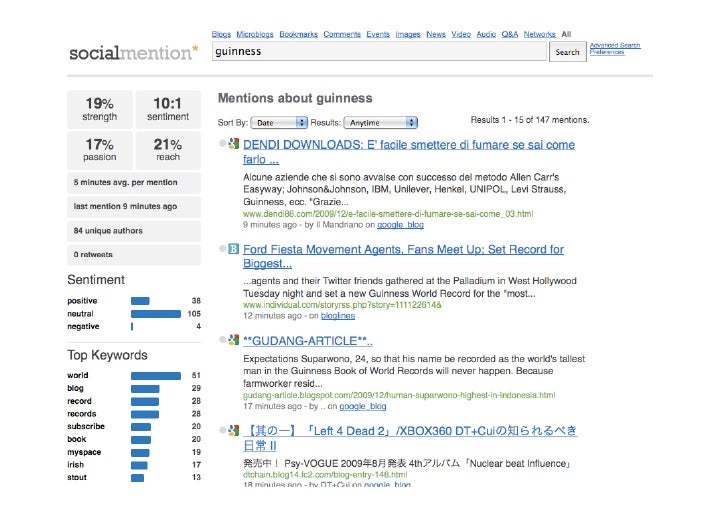Screen dimensions: 728x514
Task: Switch to the Blogs search category
Action: click(221, 34)
